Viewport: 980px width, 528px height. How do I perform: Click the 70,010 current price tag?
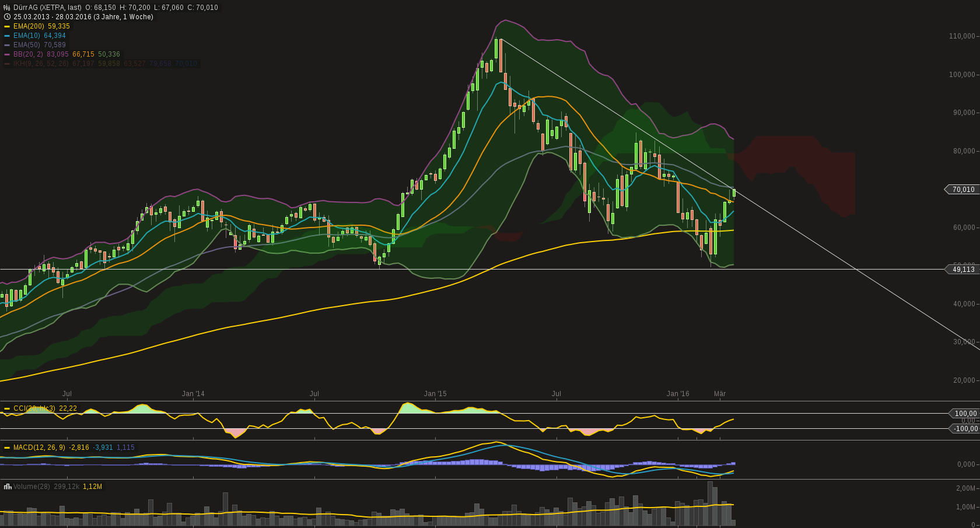pyautogui.click(x=963, y=190)
